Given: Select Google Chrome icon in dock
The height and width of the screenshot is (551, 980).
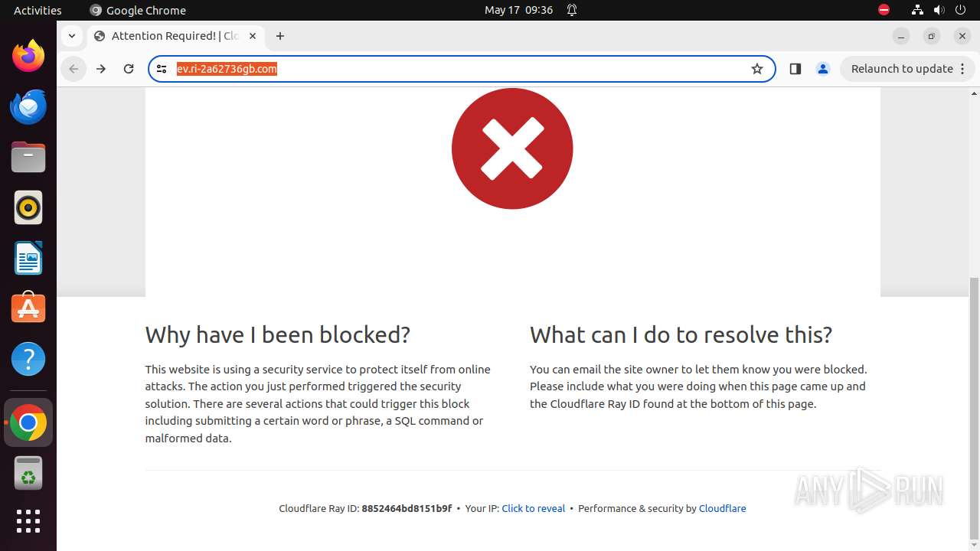Looking at the screenshot, I should coord(28,422).
